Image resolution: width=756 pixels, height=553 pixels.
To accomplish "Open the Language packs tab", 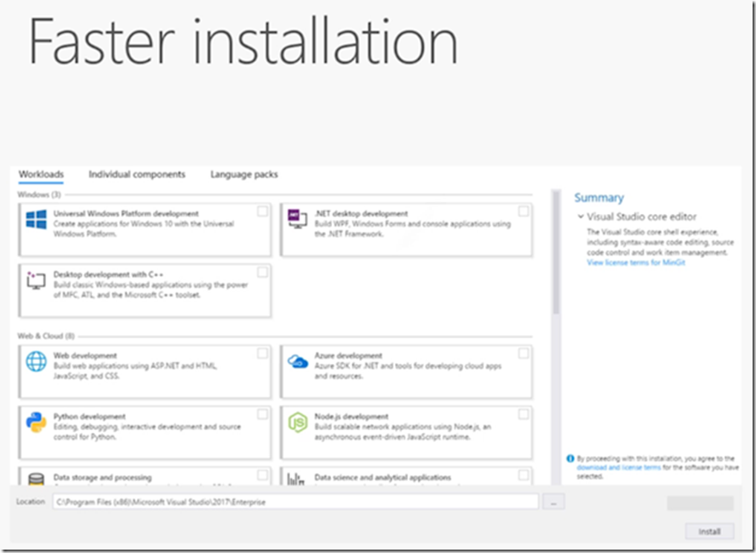I will (x=244, y=174).
